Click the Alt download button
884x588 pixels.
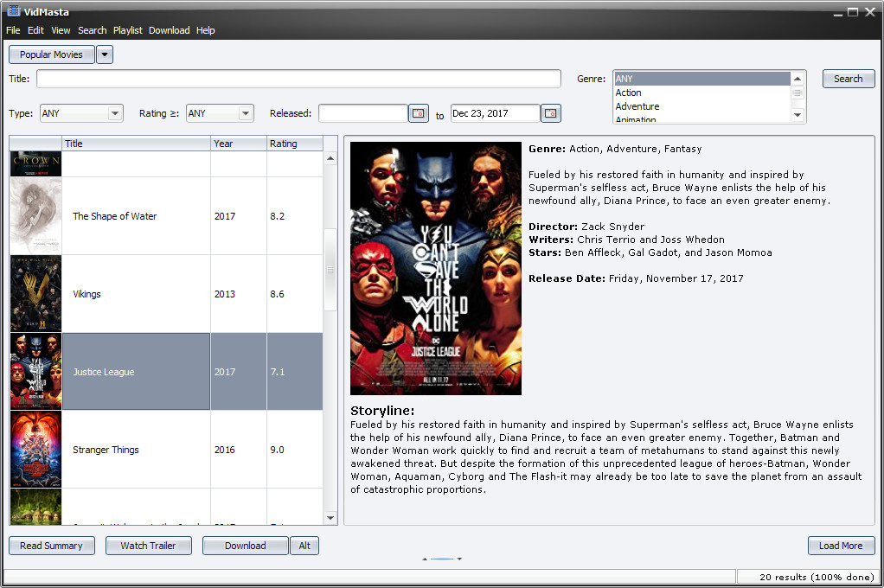304,546
